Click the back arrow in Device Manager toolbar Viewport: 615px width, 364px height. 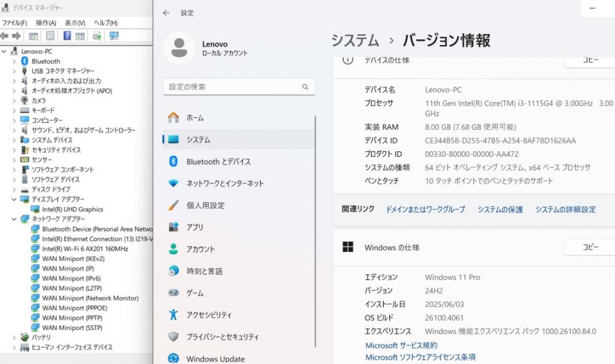pos(4,36)
